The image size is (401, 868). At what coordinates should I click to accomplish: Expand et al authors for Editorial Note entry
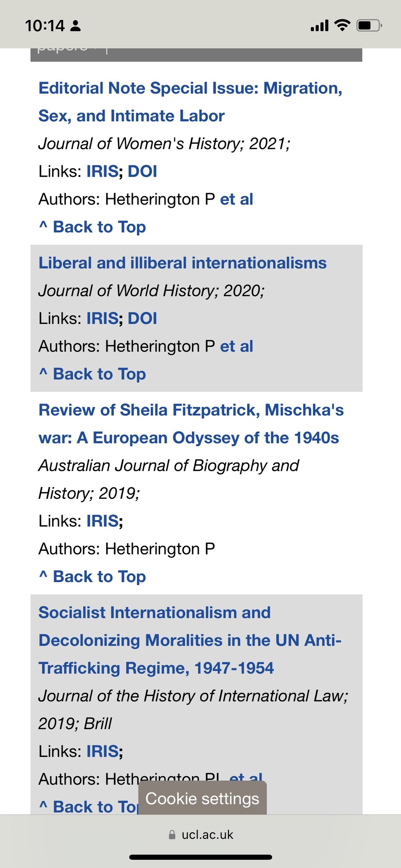(236, 199)
